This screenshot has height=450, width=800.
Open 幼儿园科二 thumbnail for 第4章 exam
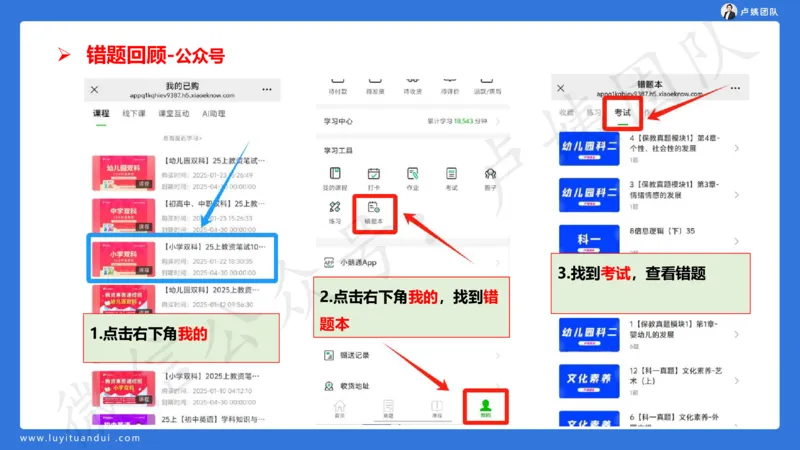pos(589,148)
